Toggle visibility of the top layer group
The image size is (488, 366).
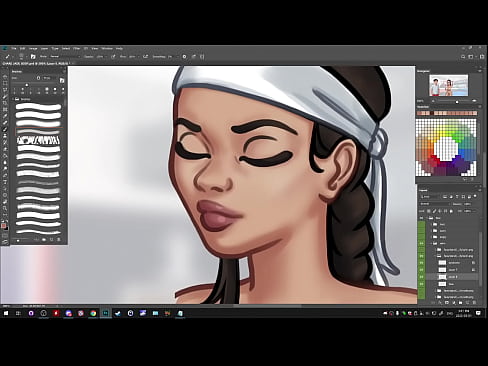[422, 218]
